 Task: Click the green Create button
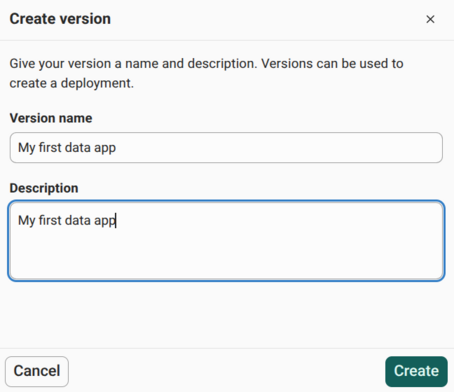416,371
